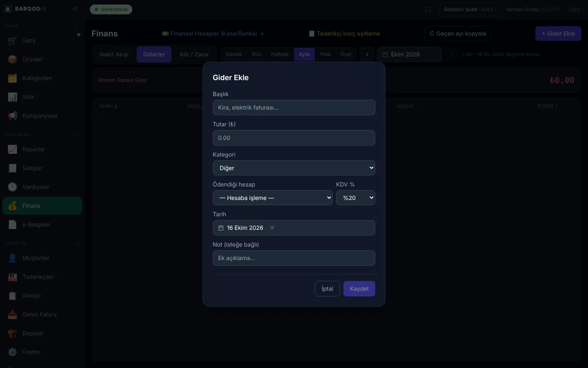Open Raporlar chart icon in sidebar

tap(13, 149)
